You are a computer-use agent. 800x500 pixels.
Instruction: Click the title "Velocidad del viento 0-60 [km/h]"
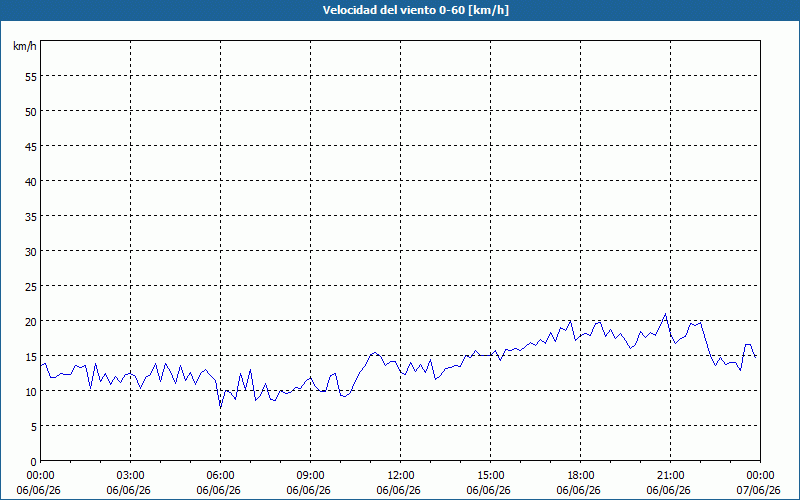coord(416,10)
